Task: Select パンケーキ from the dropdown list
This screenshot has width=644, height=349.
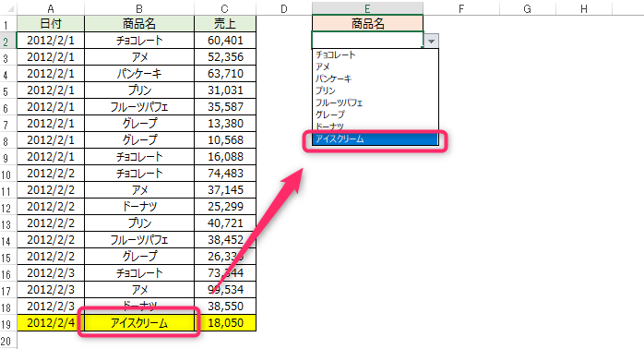Action: click(x=375, y=78)
